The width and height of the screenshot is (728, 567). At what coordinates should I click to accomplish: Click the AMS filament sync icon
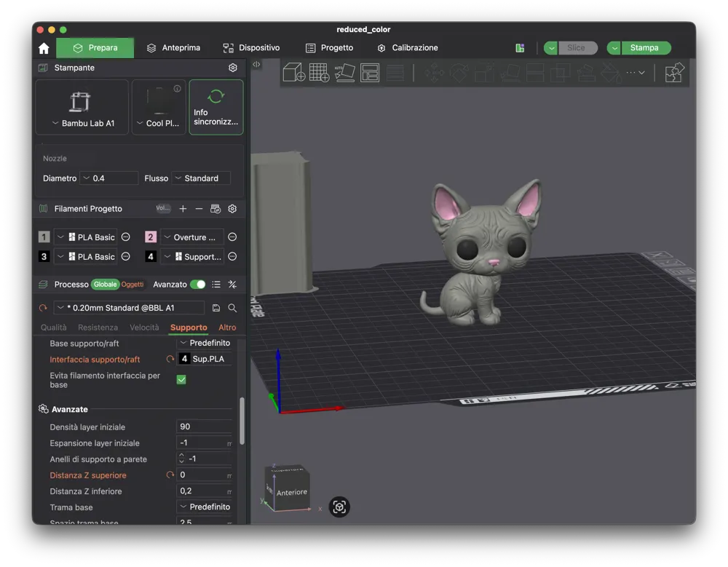pos(215,209)
